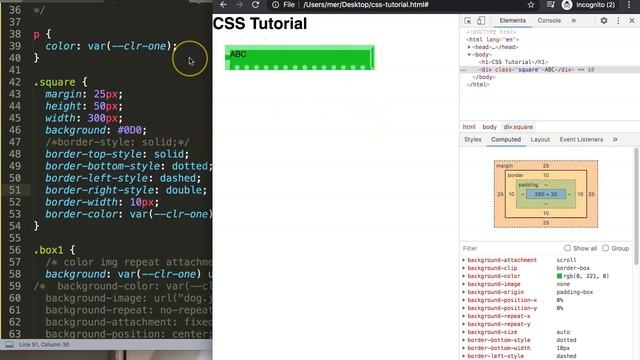This screenshot has height=360, width=640.
Task: Reload the css-tutorial page
Action: pyautogui.click(x=256, y=4)
